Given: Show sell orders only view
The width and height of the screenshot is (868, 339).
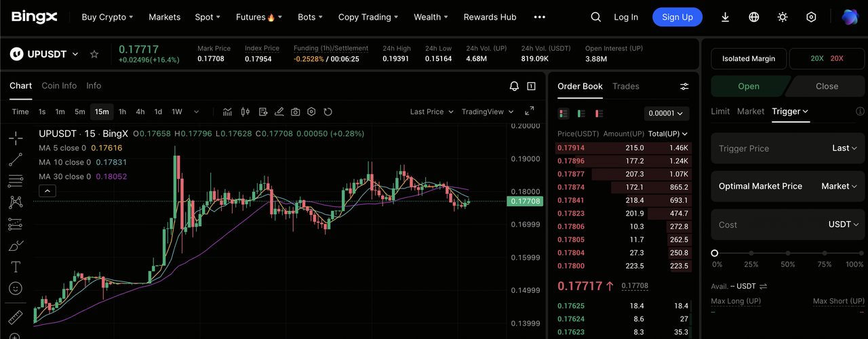Looking at the screenshot, I should pyautogui.click(x=599, y=113).
